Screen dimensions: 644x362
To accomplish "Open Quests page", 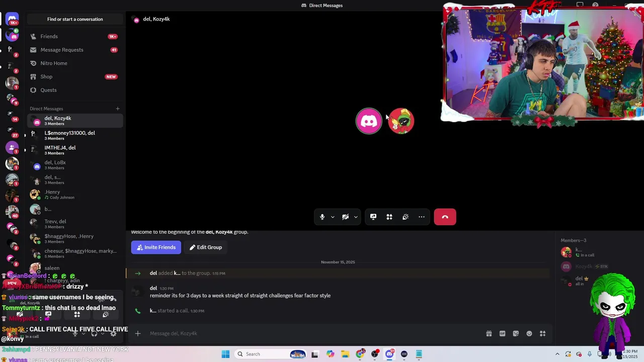I will click(74, 90).
